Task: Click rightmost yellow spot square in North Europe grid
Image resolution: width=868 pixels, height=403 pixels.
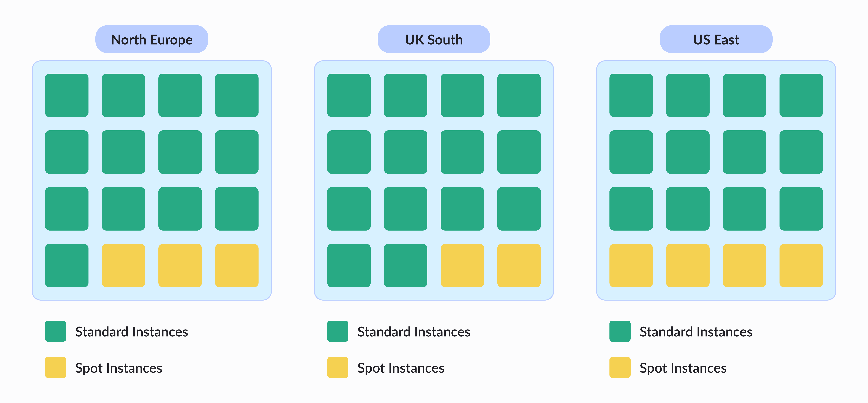Action: pyautogui.click(x=237, y=265)
